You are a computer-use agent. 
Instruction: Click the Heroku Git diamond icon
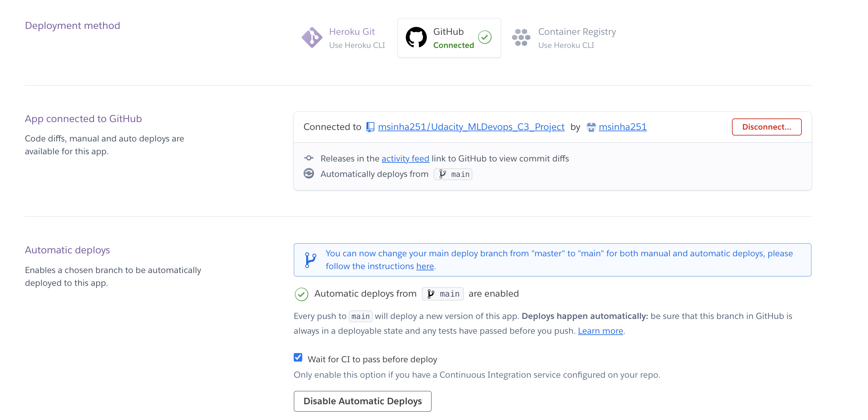pyautogui.click(x=312, y=37)
